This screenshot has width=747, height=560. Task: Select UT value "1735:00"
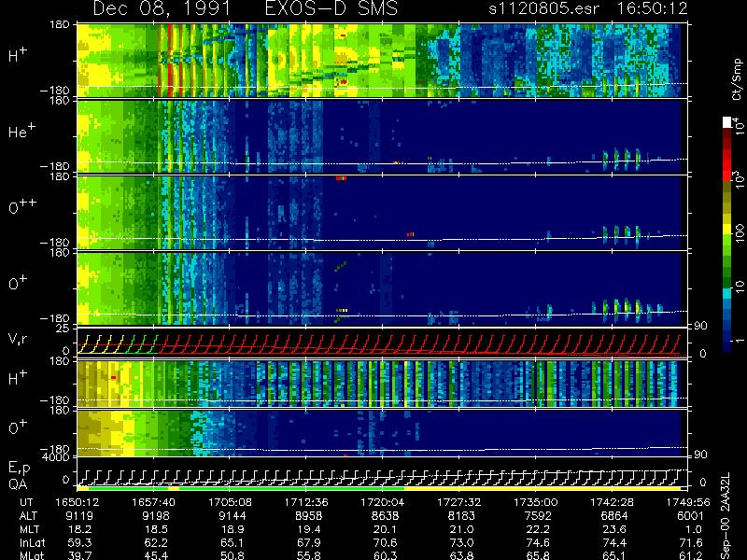(x=535, y=502)
